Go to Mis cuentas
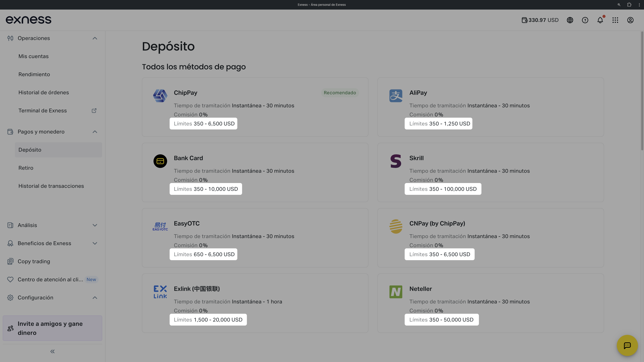Viewport: 644px width, 362px height. tap(33, 56)
